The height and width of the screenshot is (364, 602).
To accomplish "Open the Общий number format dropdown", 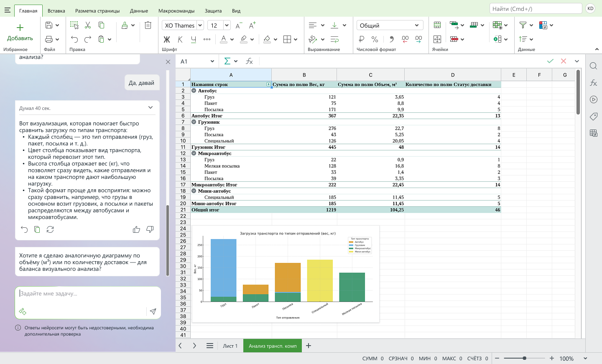I will pyautogui.click(x=416, y=25).
